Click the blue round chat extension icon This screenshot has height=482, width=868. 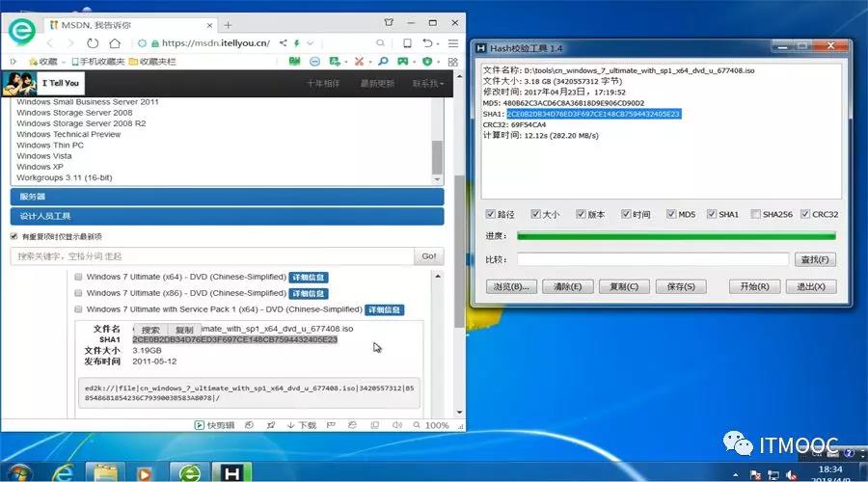pyautogui.click(x=315, y=62)
